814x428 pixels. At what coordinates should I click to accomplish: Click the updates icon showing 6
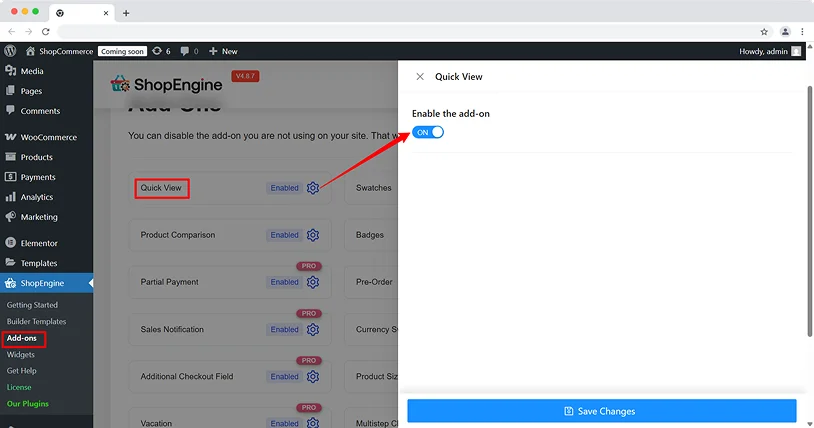[x=161, y=51]
